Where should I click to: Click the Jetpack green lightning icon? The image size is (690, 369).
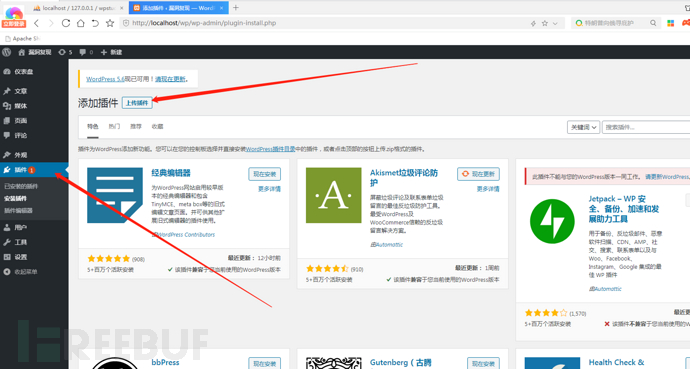[552, 221]
